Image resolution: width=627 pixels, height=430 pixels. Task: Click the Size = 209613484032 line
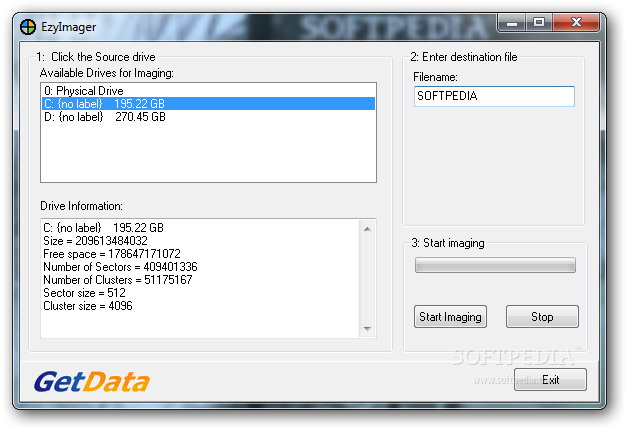pos(95,241)
